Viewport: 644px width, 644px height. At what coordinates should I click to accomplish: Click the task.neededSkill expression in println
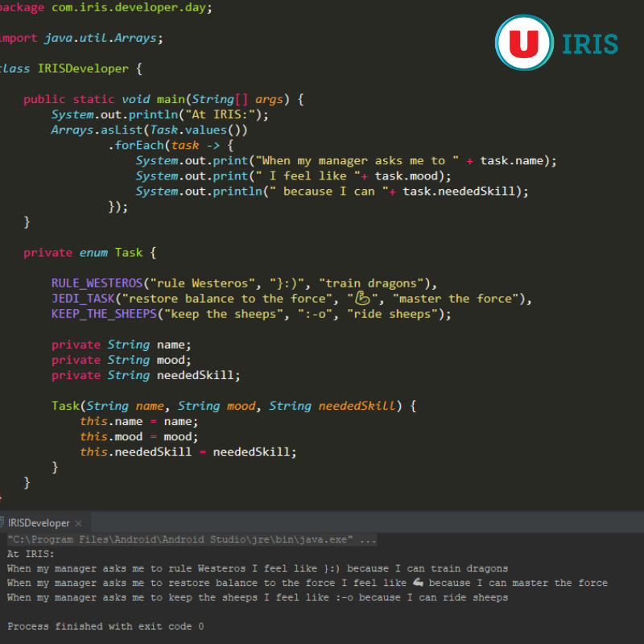pos(459,192)
